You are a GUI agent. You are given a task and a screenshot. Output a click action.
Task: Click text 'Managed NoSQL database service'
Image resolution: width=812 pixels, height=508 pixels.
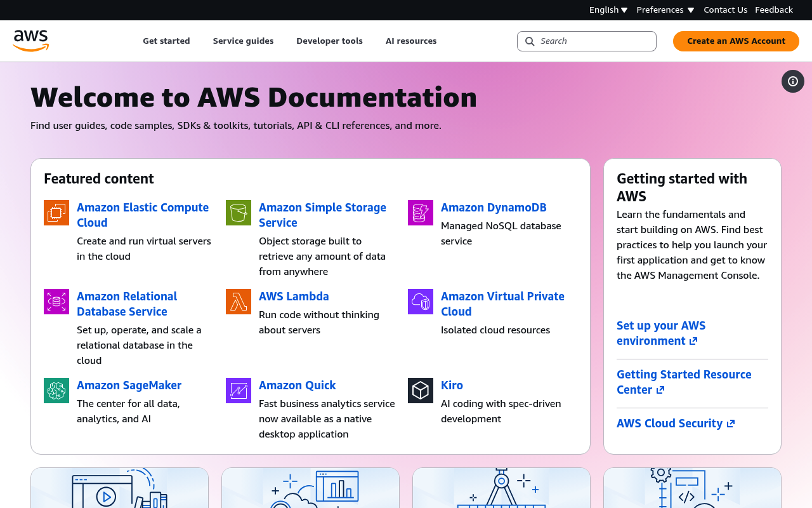tap(501, 234)
